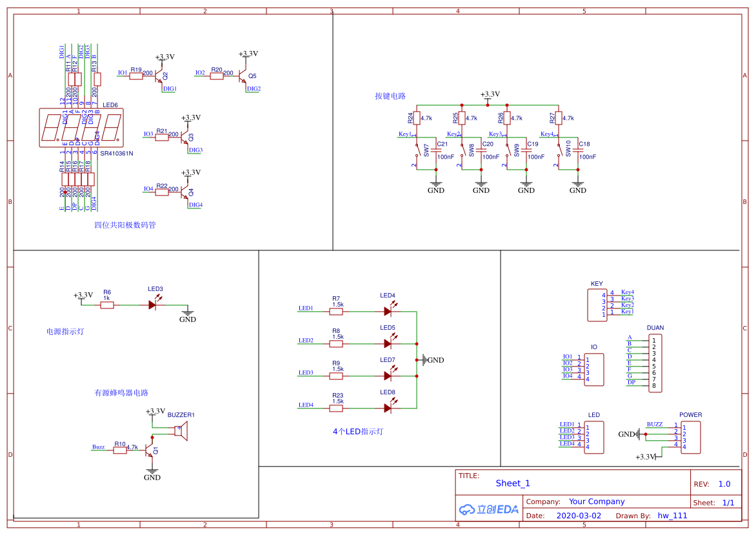The image size is (756, 535).
Task: Click the date 2020-03-02
Action: pos(579,515)
